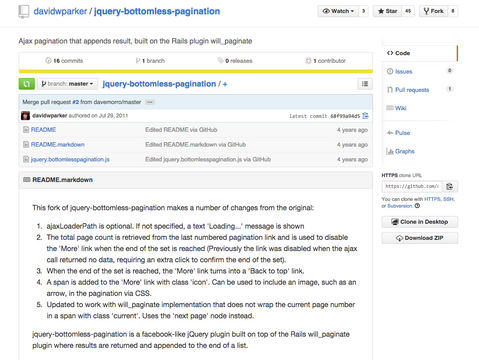Star the repository
Image resolution: width=479 pixels, height=360 pixels.
tap(387, 11)
